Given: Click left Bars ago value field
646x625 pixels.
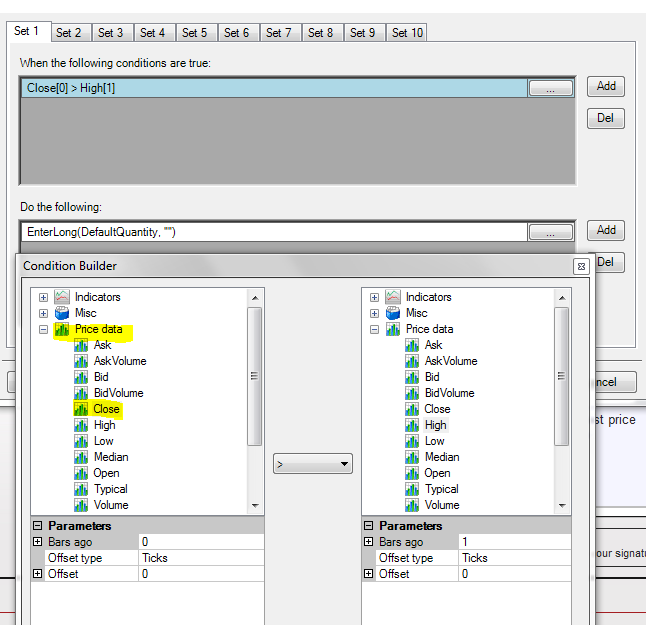Looking at the screenshot, I should pos(201,541).
